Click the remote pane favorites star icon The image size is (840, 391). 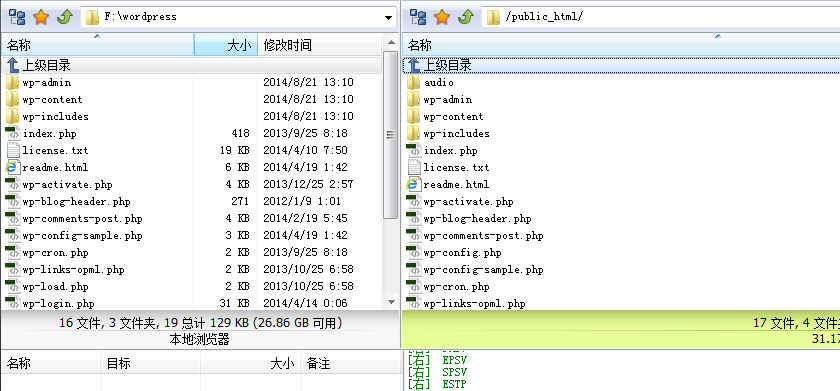(441, 17)
